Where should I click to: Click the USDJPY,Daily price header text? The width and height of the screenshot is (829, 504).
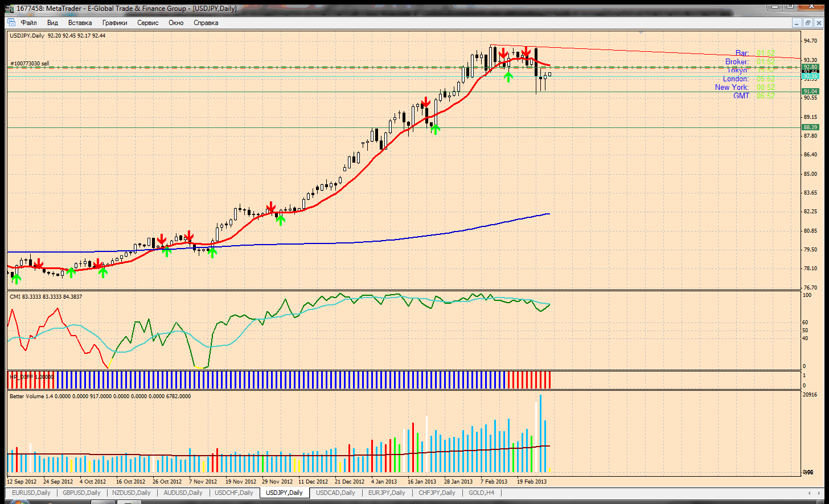pos(58,35)
